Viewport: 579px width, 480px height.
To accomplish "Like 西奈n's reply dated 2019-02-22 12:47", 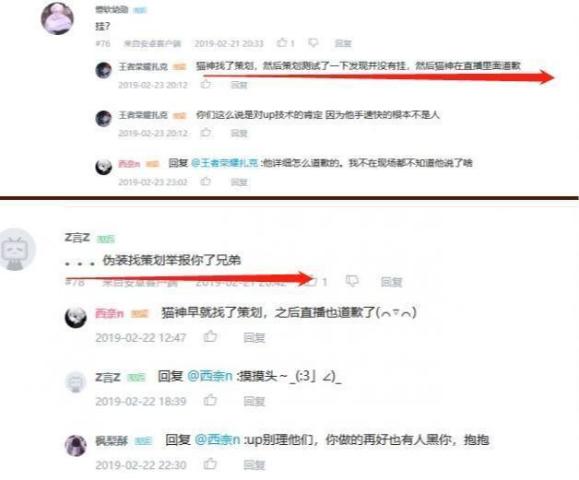I will coord(210,336).
